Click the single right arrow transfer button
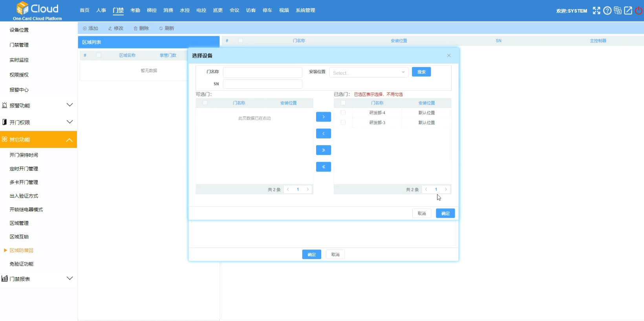Screen dimensions: 644x321 324,117
